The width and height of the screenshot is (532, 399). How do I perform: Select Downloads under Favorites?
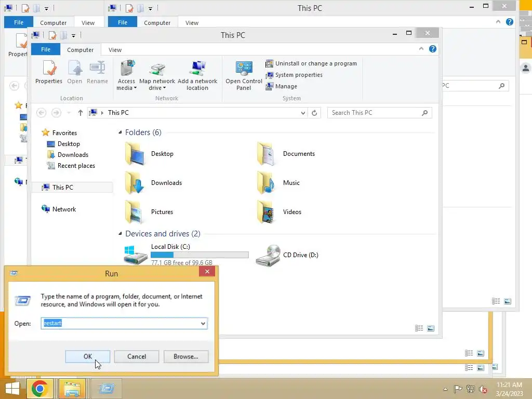point(73,155)
